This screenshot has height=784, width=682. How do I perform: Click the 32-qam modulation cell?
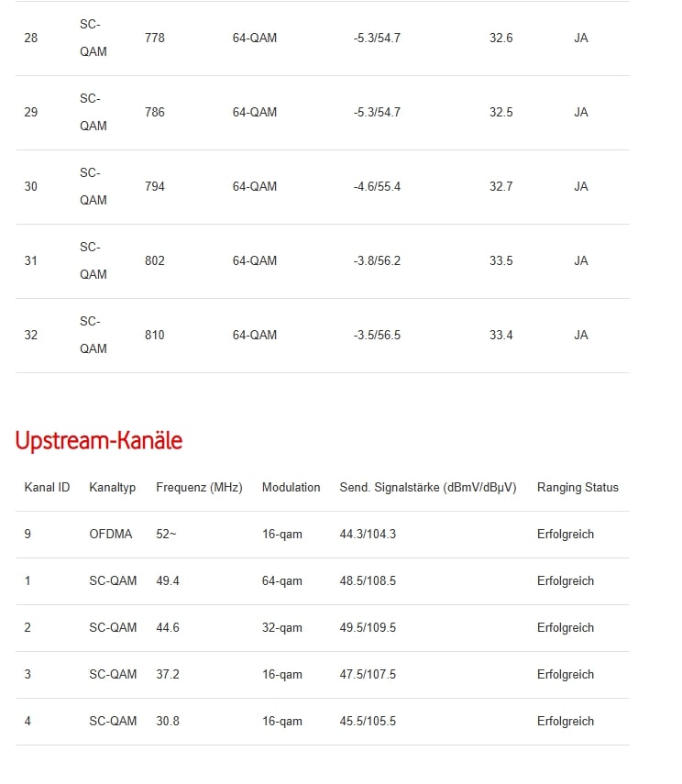(281, 628)
